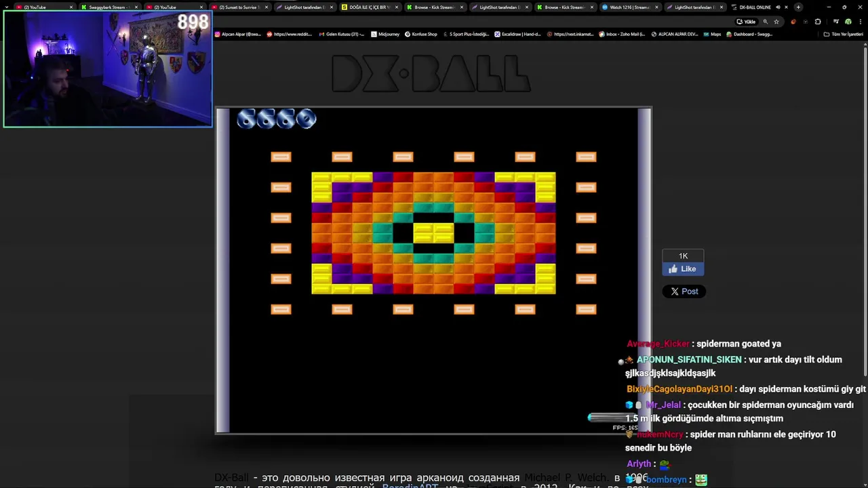Open a new browser tab with plus
Screen dimensions: 868x488
pyautogui.click(x=798, y=7)
